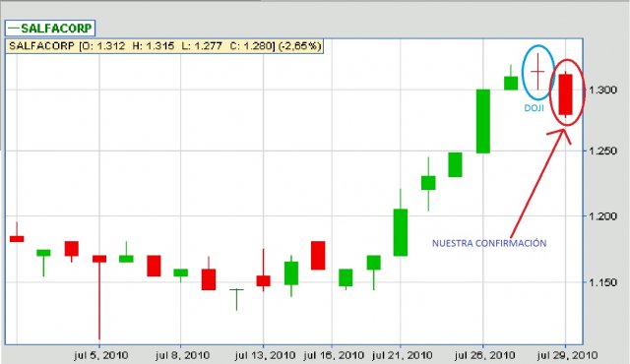Viewport: 630px width, 364px height.
Task: Select the doji candlestick before jul 29
Action: click(x=537, y=72)
